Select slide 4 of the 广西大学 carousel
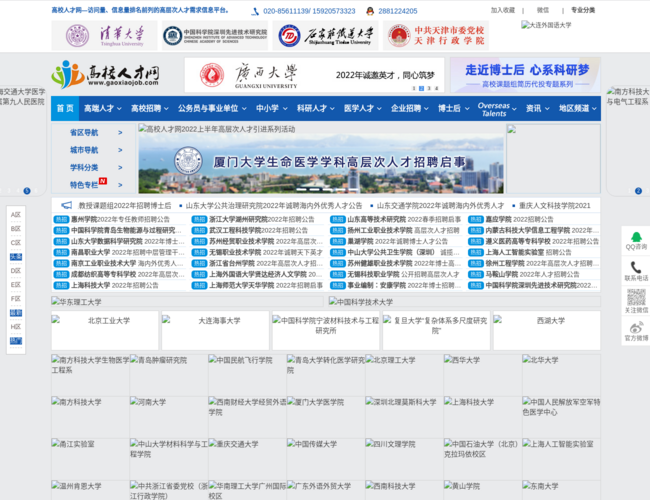Viewport: 650px width, 500px height. tap(436, 88)
